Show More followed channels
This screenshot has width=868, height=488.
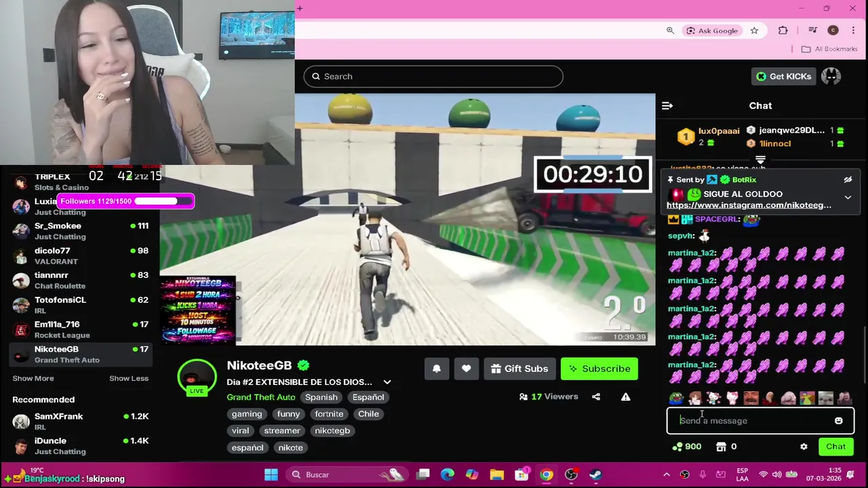tap(33, 378)
